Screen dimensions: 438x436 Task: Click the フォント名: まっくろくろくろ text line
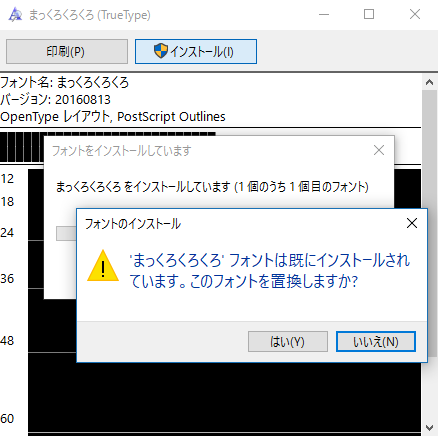64,82
